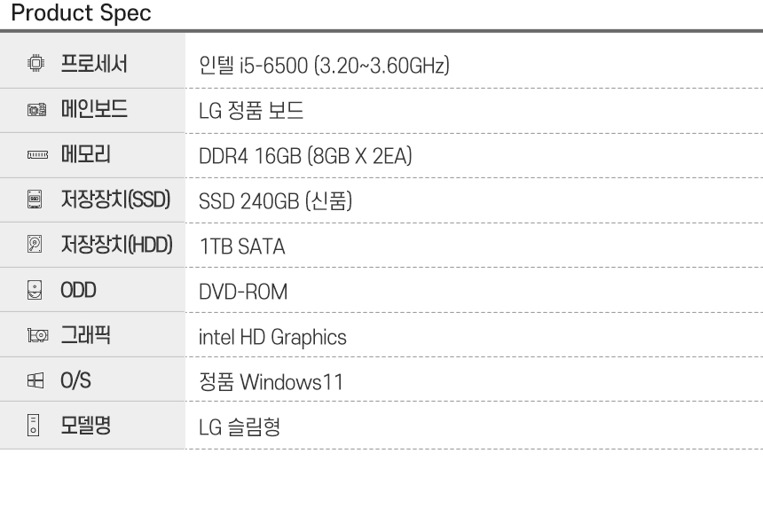Viewport: 763px width, 532px height.
Task: Click the Windows O/S logo icon
Action: click(x=35, y=380)
